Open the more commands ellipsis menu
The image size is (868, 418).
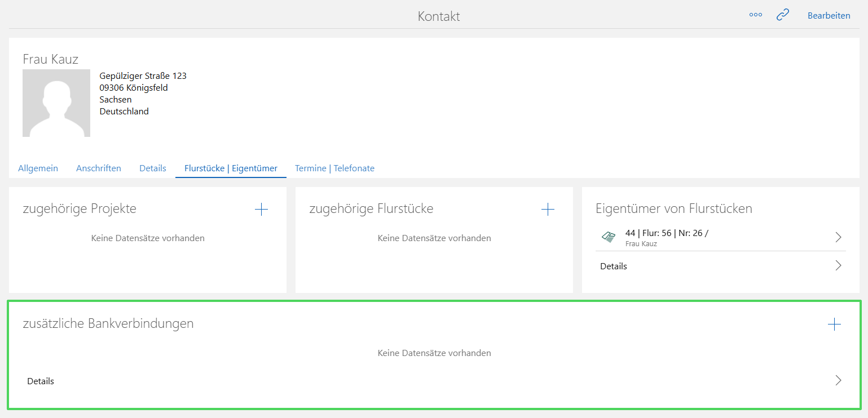(x=756, y=15)
